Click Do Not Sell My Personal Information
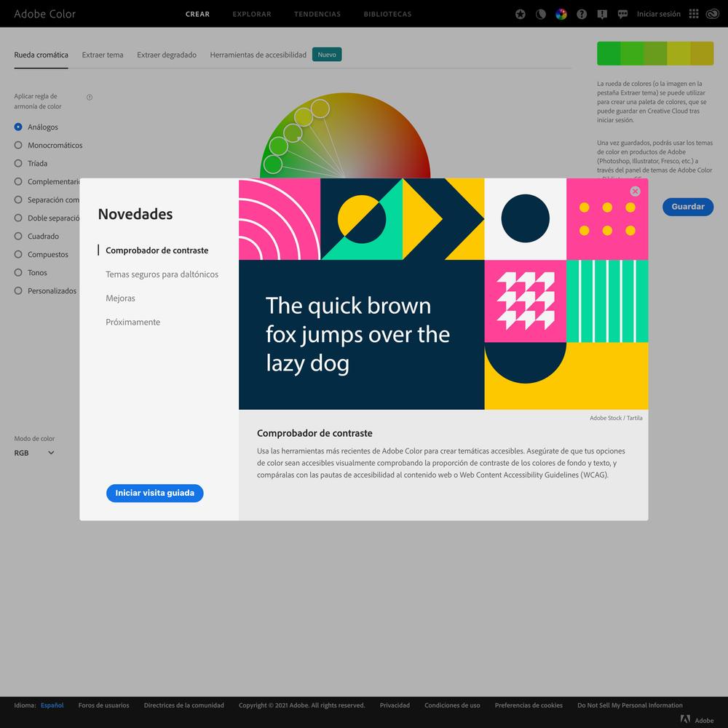 pyautogui.click(x=630, y=705)
